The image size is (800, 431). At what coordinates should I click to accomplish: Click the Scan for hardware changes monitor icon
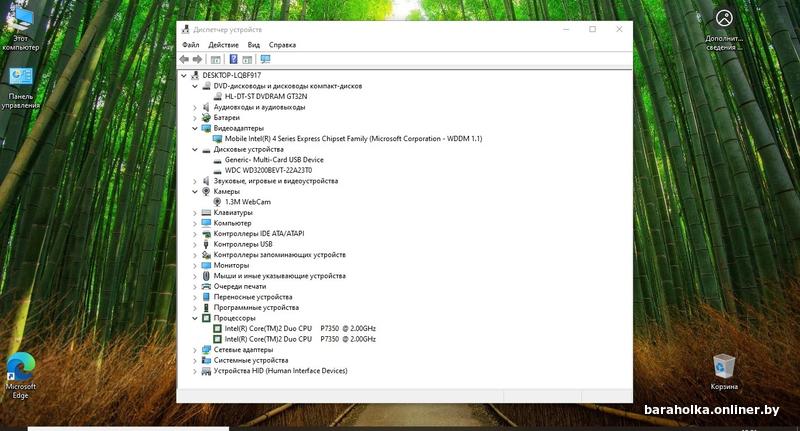[x=265, y=59]
